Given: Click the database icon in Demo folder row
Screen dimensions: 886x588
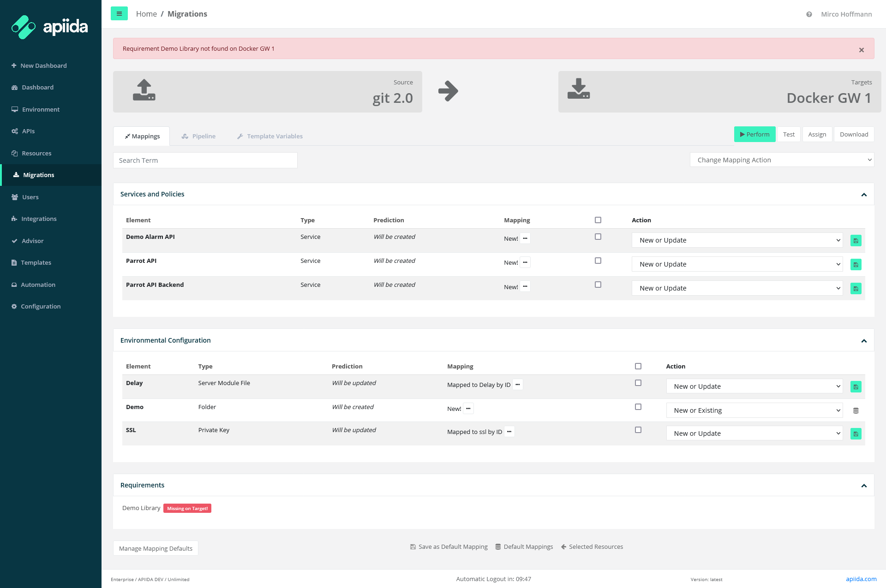Looking at the screenshot, I should pos(856,411).
